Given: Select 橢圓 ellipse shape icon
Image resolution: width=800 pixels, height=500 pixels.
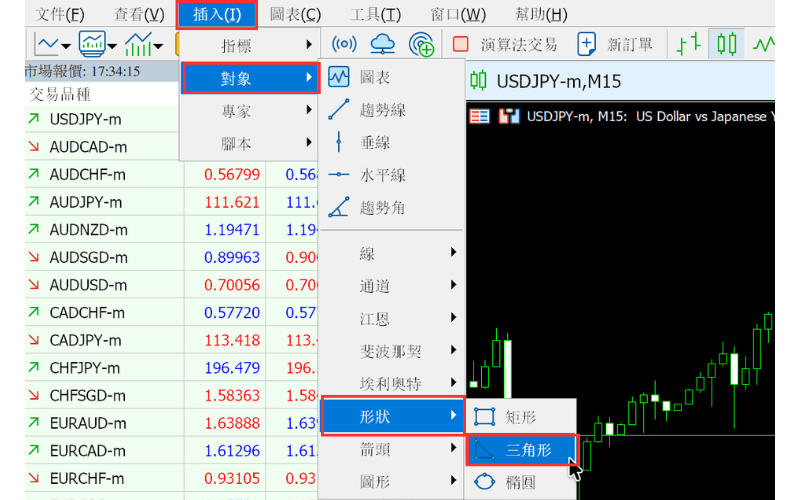Looking at the screenshot, I should coord(484,482).
